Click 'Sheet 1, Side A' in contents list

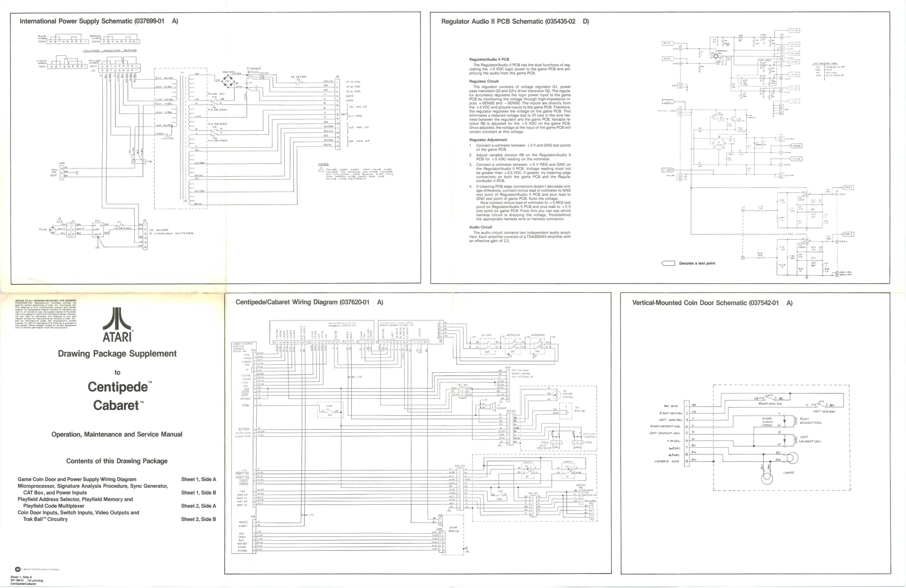(199, 479)
